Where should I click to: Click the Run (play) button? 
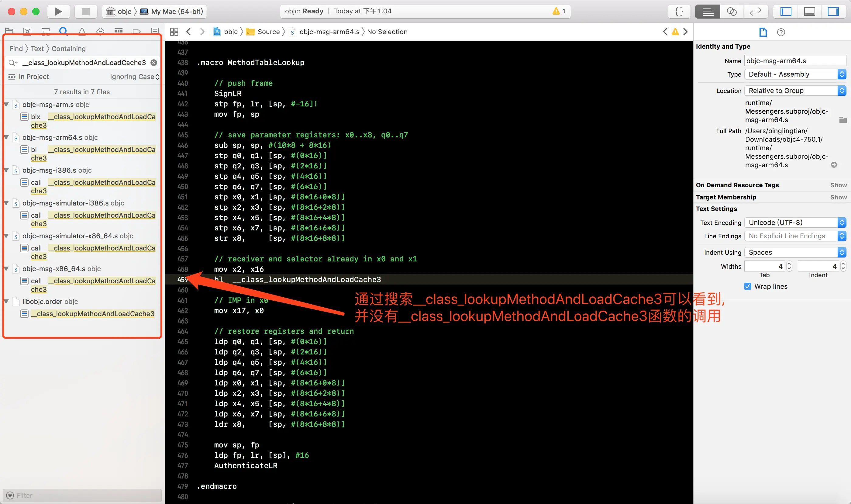pyautogui.click(x=58, y=12)
